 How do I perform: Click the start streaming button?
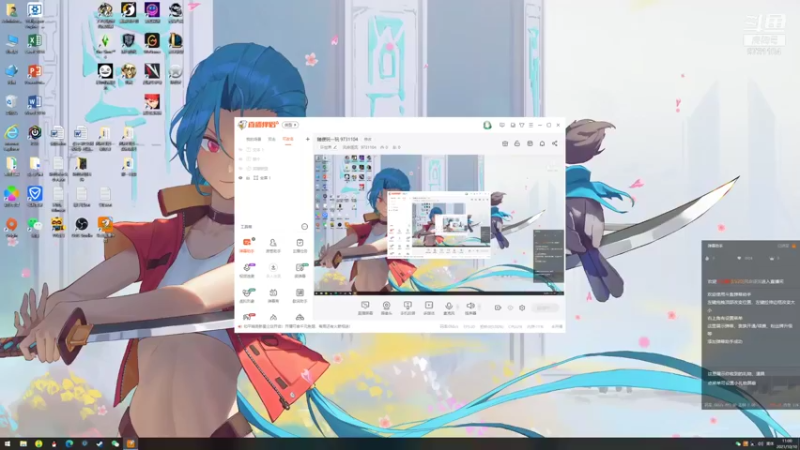545,308
